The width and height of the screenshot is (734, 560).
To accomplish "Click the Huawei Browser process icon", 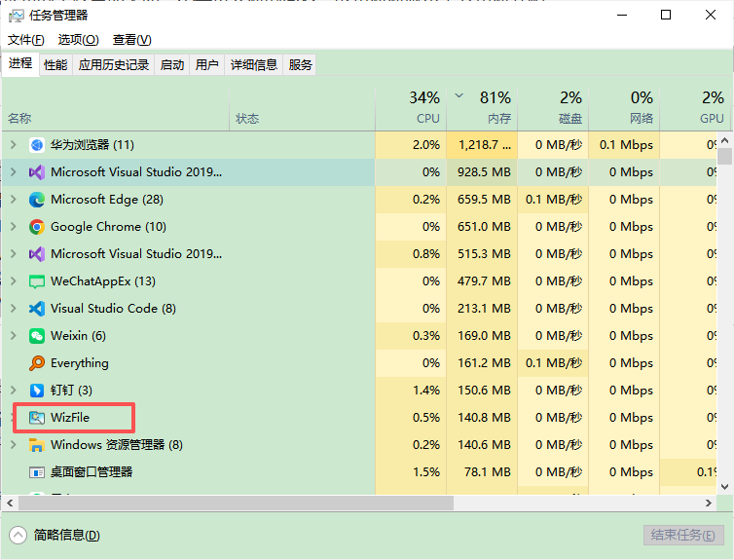I will (x=37, y=145).
